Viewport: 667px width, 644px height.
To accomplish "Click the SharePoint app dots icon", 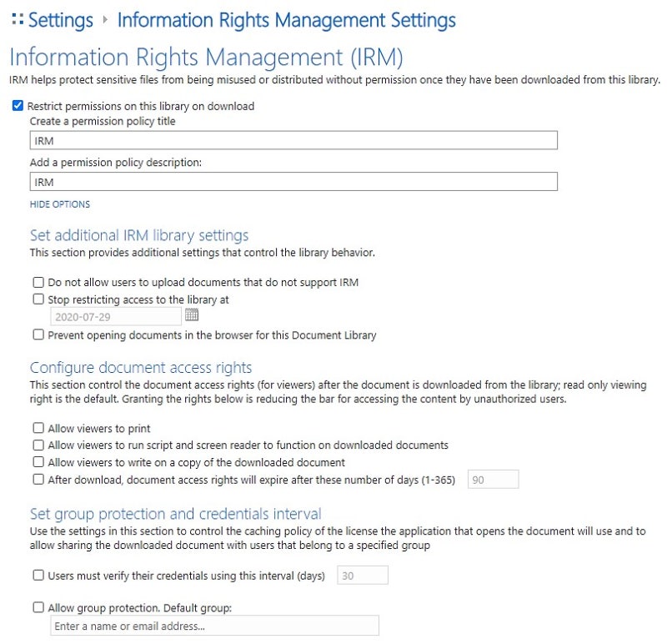I will (x=18, y=19).
